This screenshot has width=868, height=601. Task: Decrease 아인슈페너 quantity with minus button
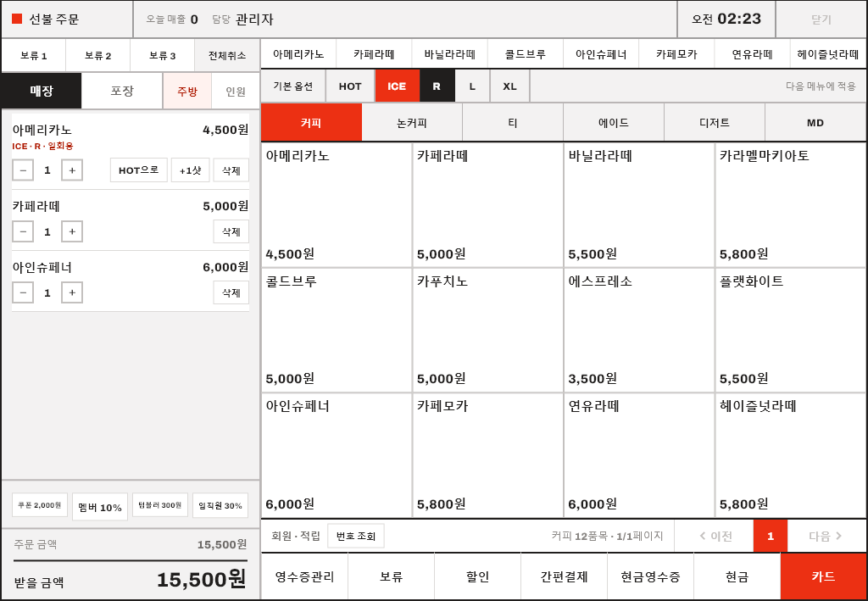23,292
